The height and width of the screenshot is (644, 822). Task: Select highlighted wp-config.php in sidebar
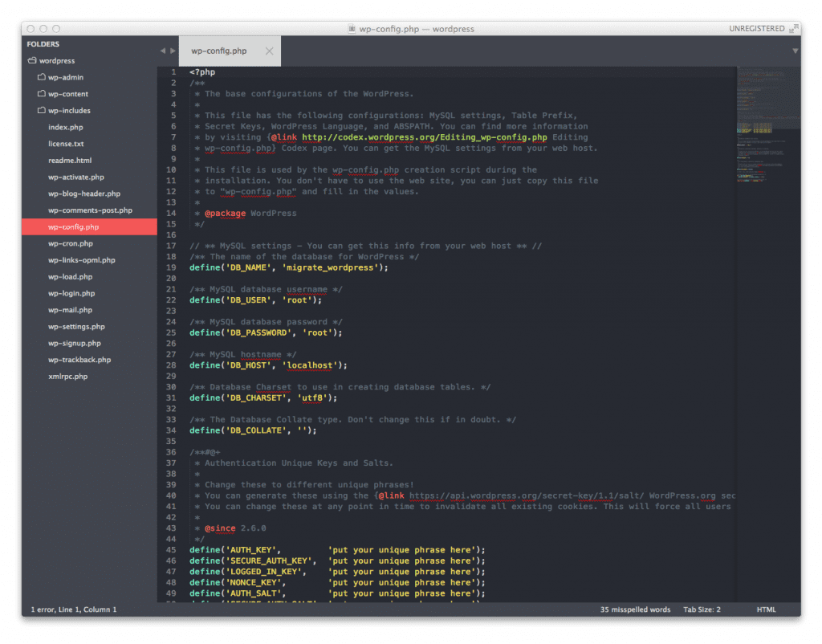89,227
